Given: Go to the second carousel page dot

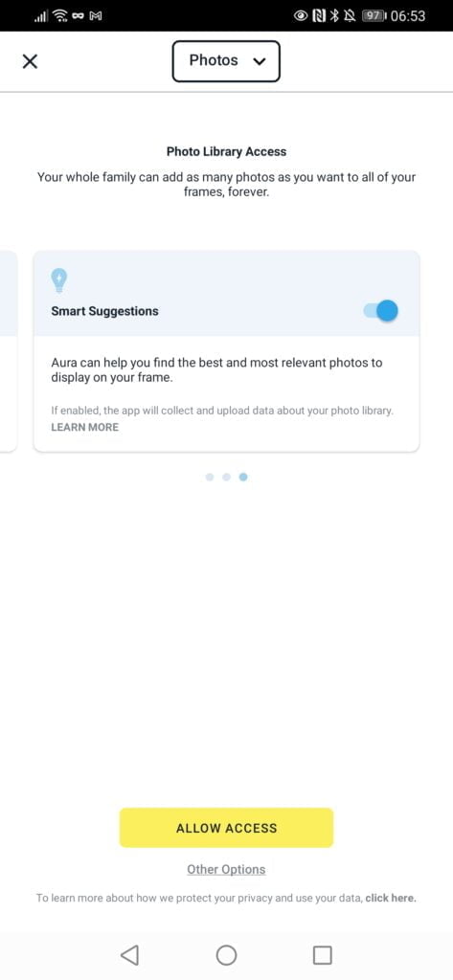Looking at the screenshot, I should pos(226,477).
